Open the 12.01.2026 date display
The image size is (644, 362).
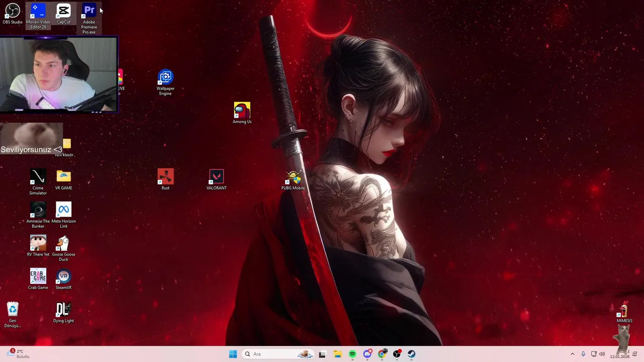click(619, 356)
